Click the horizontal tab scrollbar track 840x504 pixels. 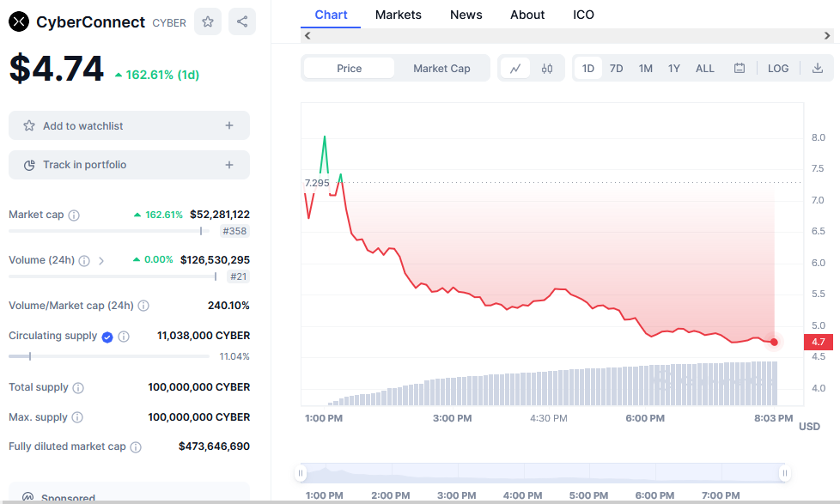tap(568, 36)
